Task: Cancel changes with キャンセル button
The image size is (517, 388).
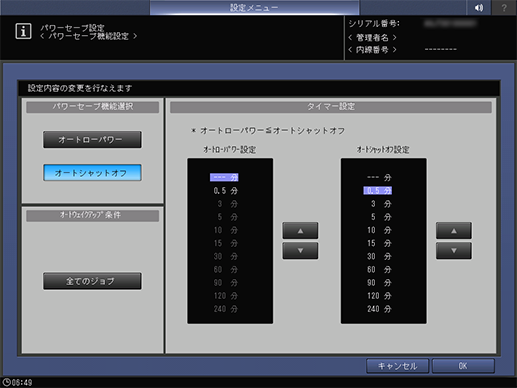Action: click(x=397, y=366)
